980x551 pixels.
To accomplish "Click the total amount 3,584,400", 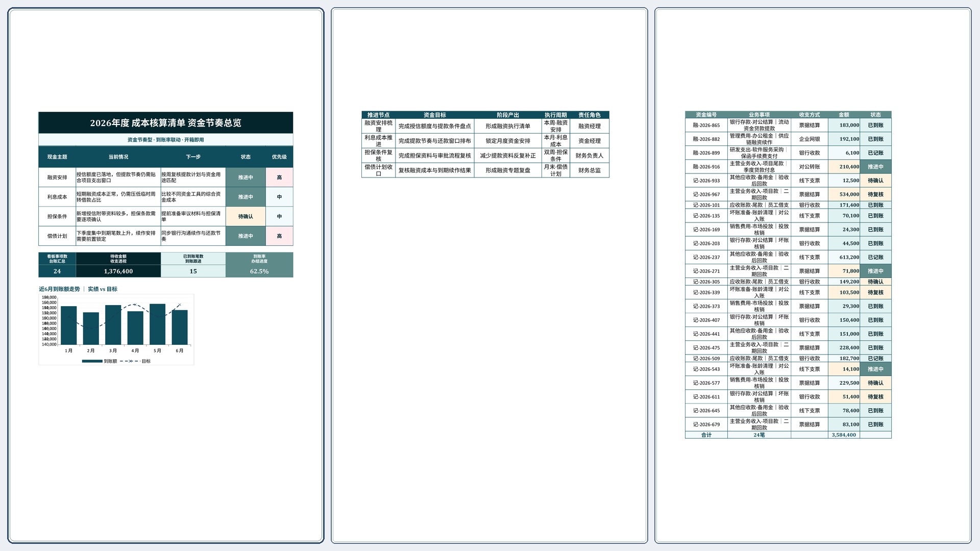I will 844,435.
